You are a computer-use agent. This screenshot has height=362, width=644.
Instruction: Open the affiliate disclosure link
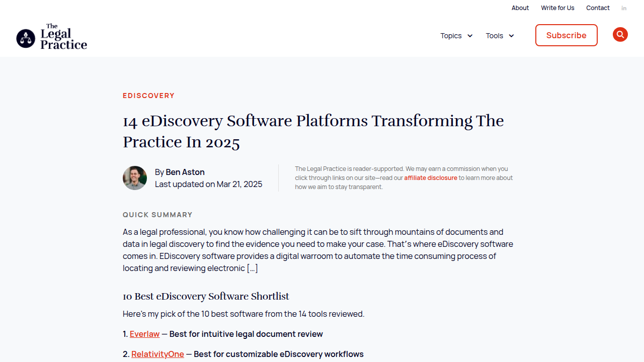pos(431,178)
